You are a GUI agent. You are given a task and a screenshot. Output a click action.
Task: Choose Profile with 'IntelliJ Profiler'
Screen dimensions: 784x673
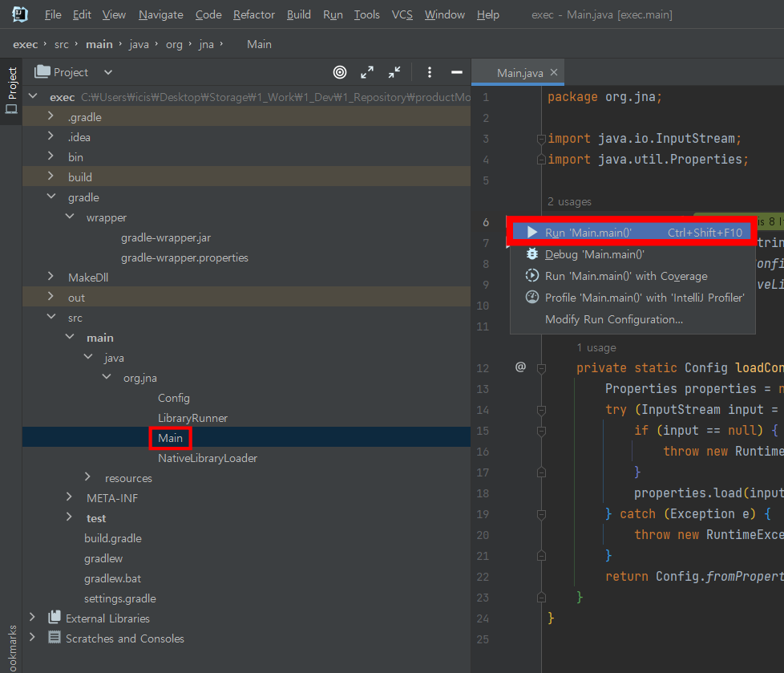tap(633, 298)
